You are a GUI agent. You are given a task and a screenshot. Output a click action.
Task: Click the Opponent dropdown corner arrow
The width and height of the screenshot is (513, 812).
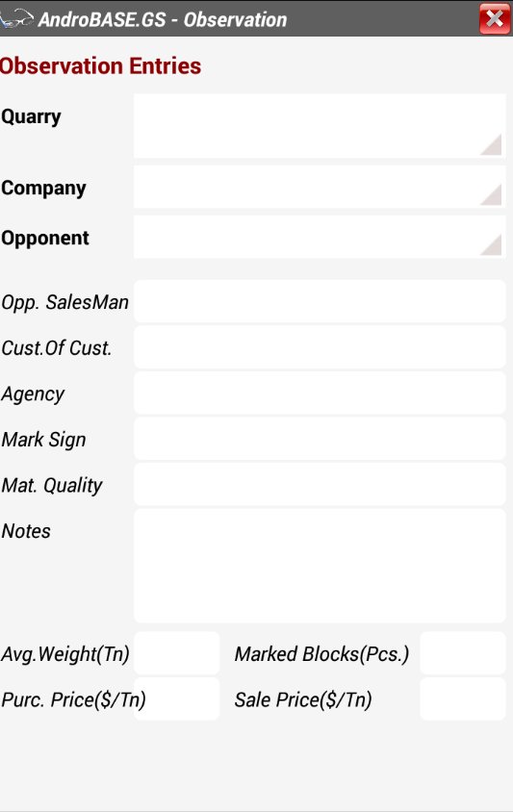click(x=491, y=245)
